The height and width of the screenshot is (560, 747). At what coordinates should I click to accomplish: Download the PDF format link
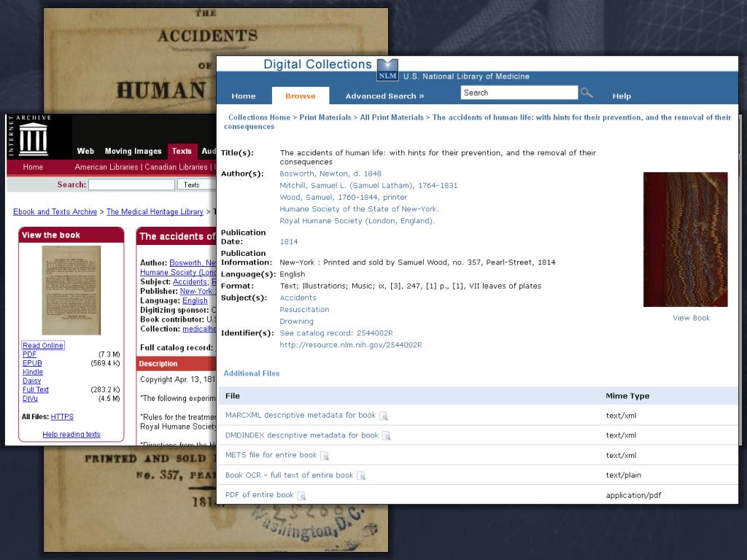pos(29,354)
